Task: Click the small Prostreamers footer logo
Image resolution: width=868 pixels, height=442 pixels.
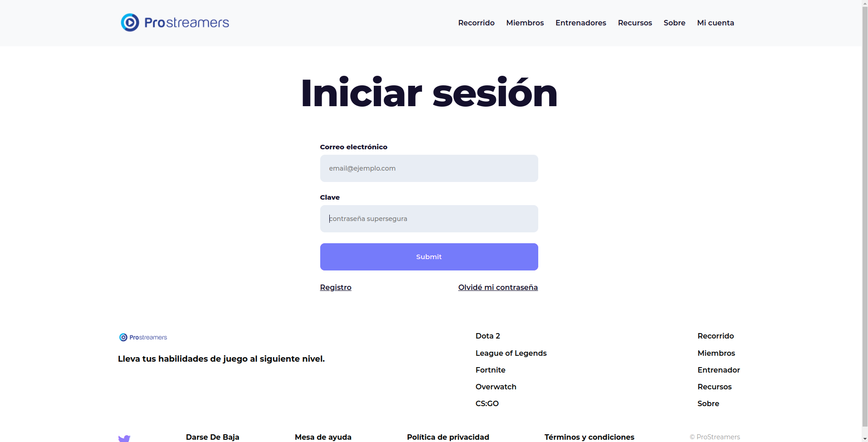Action: pyautogui.click(x=143, y=337)
